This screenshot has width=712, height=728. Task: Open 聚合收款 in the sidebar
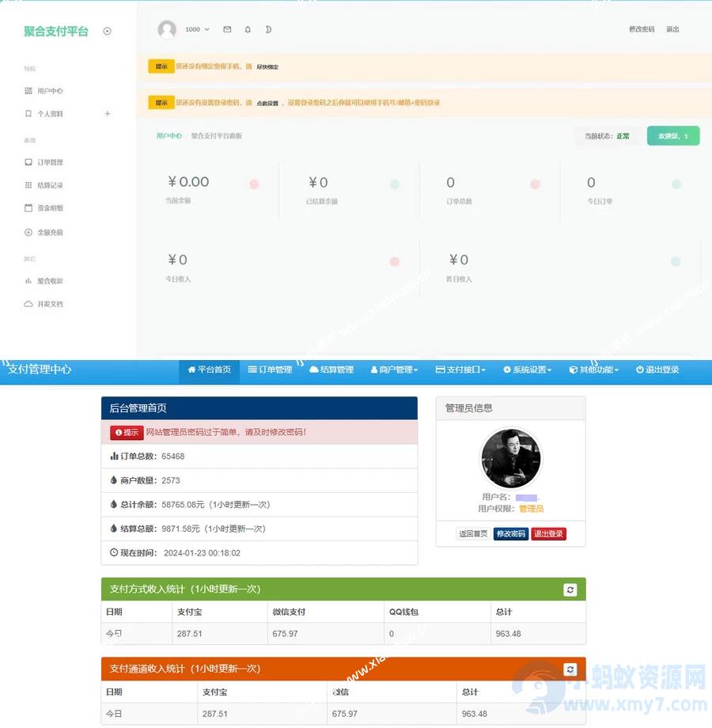(x=50, y=281)
